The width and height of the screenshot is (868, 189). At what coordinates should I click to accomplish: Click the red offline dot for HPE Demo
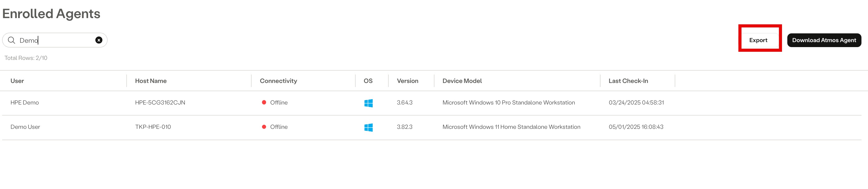click(264, 103)
